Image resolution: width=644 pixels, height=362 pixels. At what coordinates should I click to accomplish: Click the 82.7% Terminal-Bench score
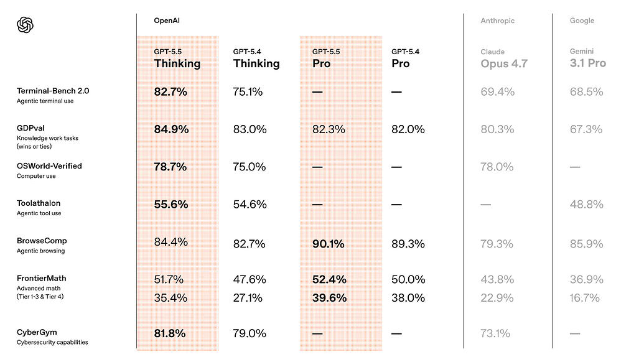(x=170, y=91)
